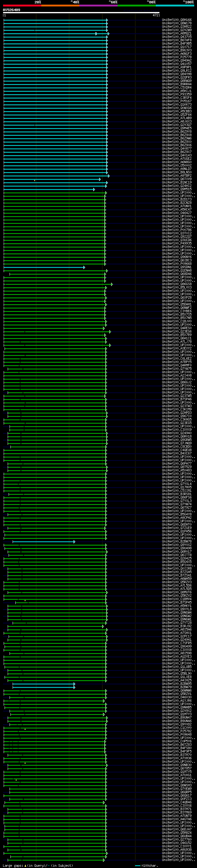This screenshot has width=197, height=868.
Task: Select hit label UniRef100_Q23EG6
Action: coord(177,332)
